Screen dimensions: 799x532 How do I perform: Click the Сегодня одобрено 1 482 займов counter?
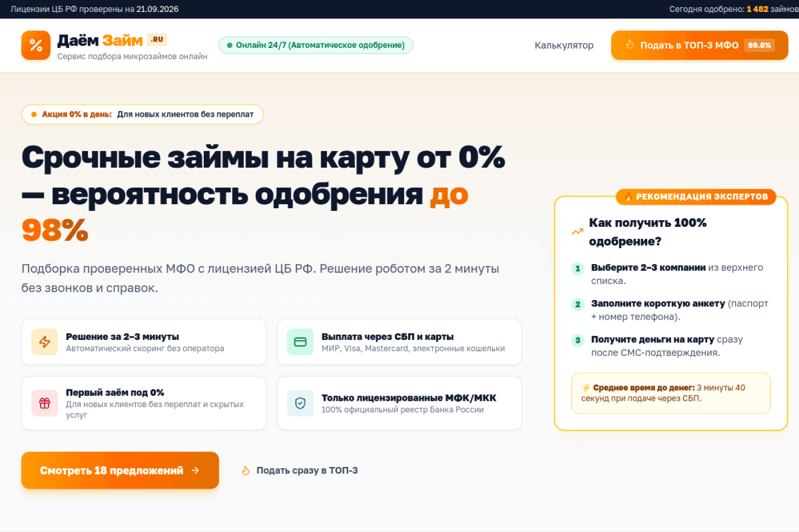(734, 9)
